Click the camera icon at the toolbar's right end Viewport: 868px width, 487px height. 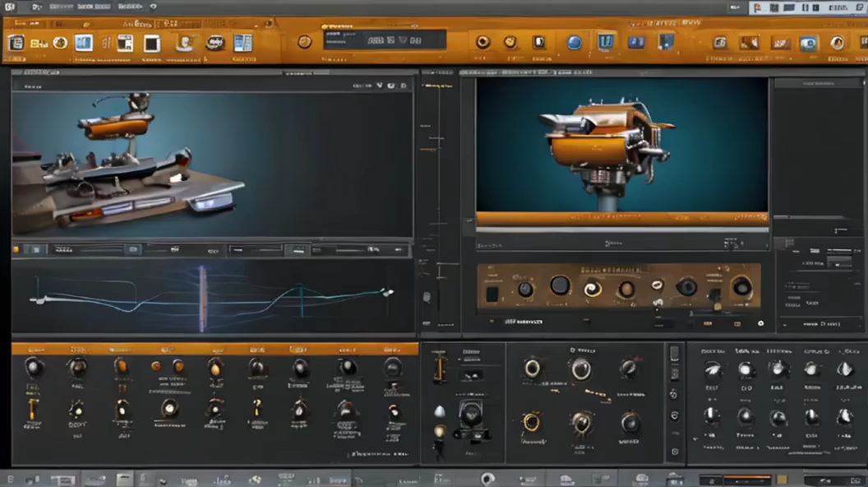click(x=809, y=44)
